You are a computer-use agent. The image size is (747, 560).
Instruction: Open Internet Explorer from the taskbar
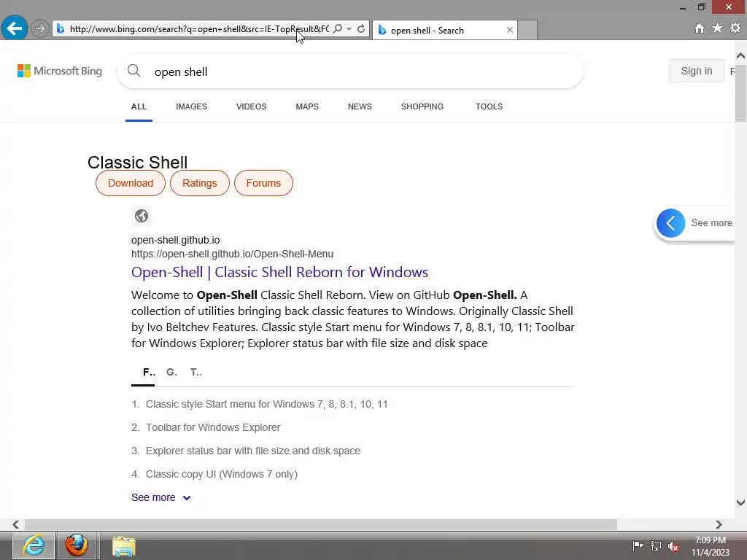click(x=34, y=545)
